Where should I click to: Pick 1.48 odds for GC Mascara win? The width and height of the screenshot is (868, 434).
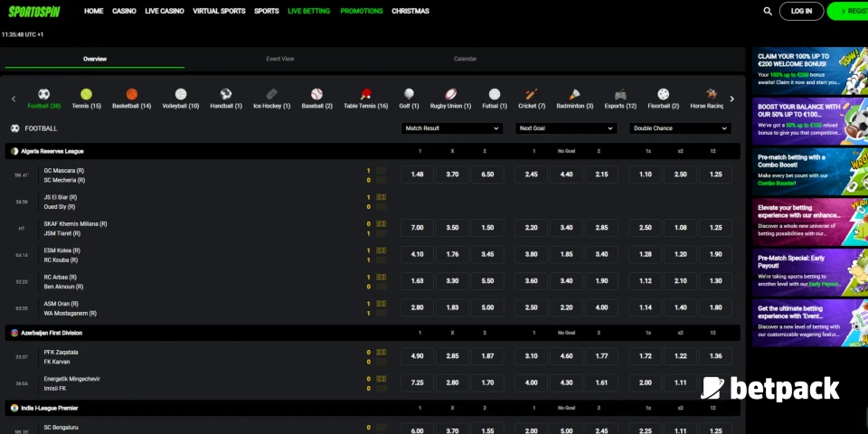(x=418, y=175)
